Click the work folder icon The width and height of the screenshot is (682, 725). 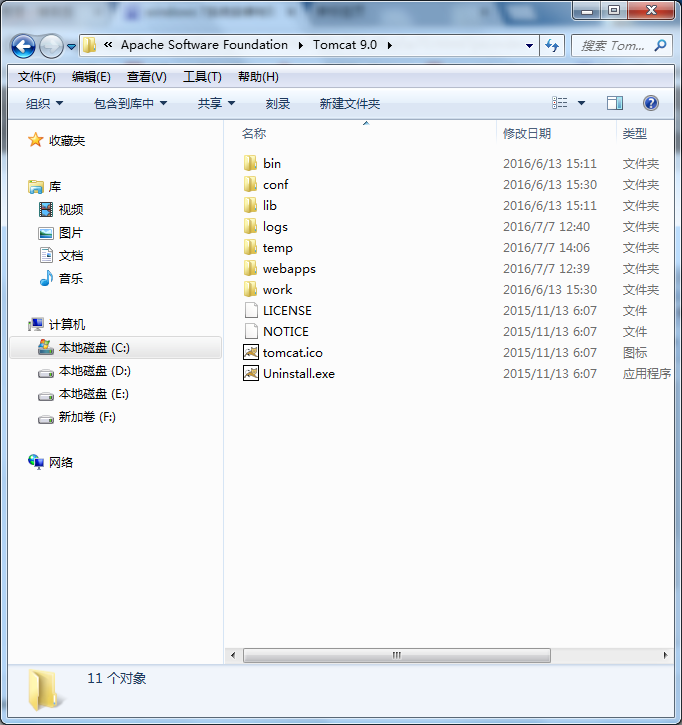click(250, 289)
